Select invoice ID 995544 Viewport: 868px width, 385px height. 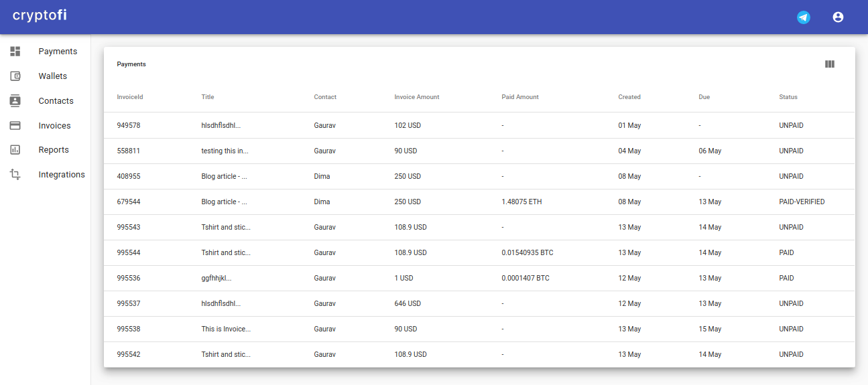(x=129, y=253)
